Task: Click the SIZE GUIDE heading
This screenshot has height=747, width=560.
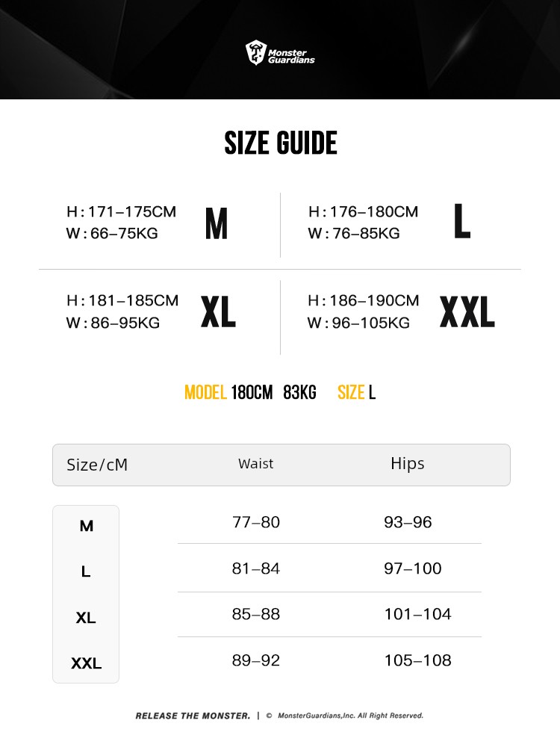Action: (x=281, y=143)
